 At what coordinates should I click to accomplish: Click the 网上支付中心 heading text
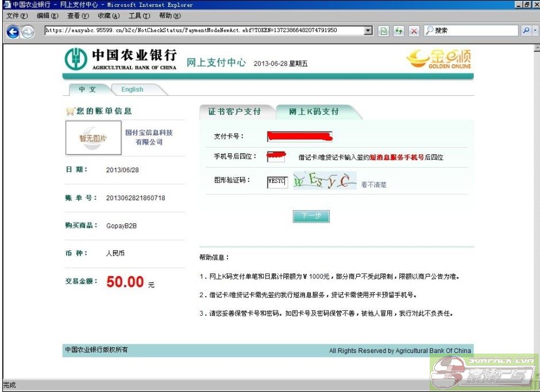(x=216, y=63)
